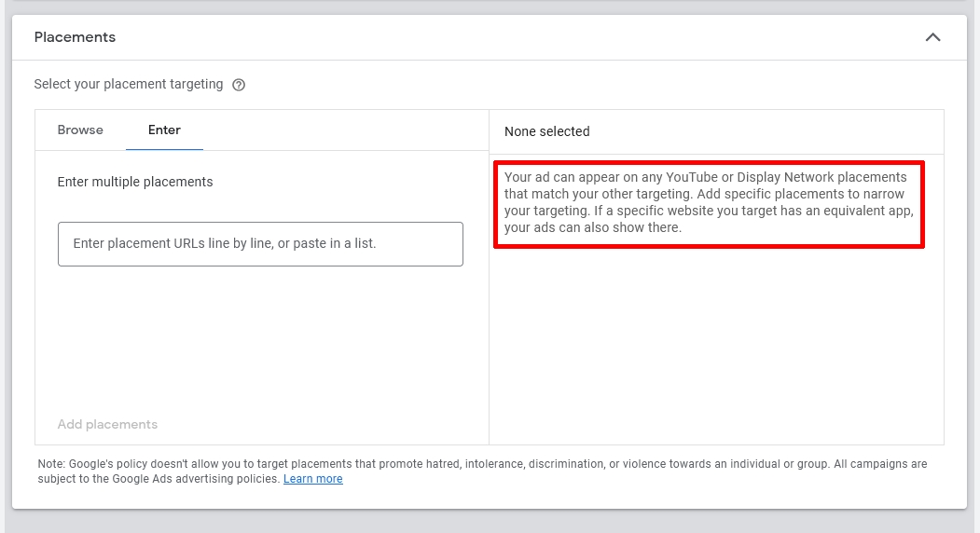Click empty area under the info paragraph
The height and width of the screenshot is (533, 980).
(x=716, y=345)
